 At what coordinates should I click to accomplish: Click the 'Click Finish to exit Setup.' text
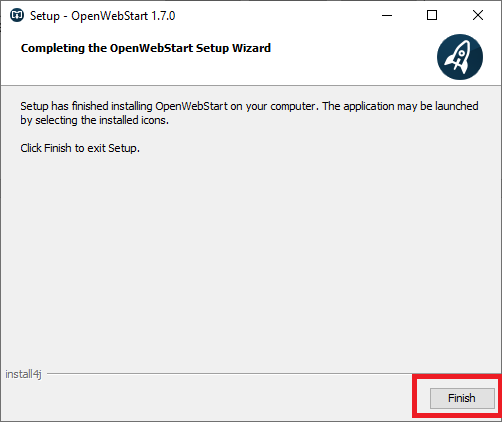80,148
